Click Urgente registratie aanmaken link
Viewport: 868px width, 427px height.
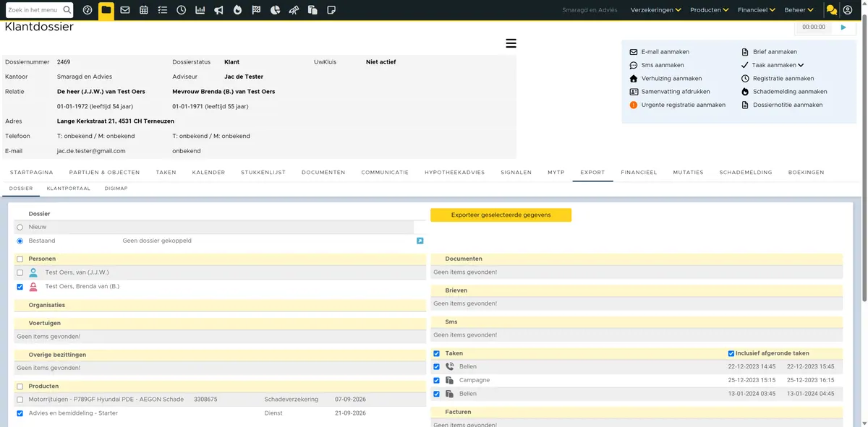coord(683,105)
